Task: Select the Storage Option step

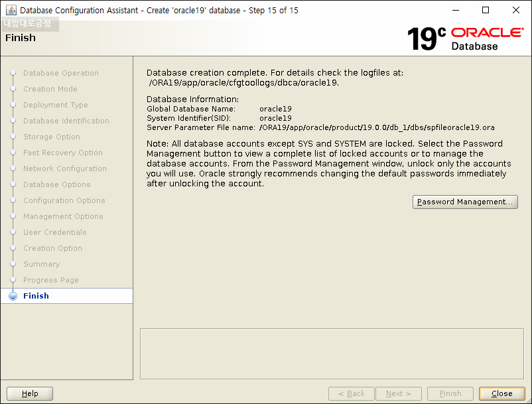Action: [x=52, y=137]
